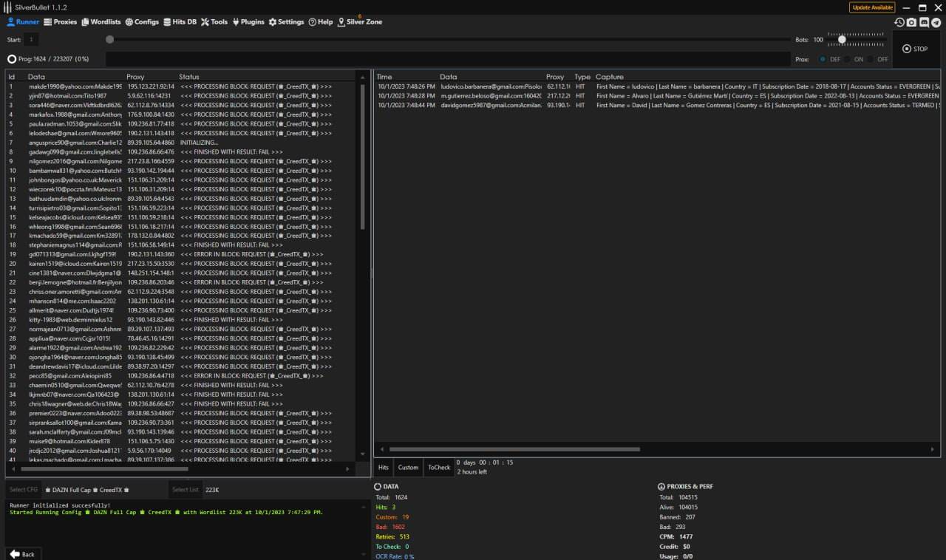Click the Select CFG button

(23, 489)
